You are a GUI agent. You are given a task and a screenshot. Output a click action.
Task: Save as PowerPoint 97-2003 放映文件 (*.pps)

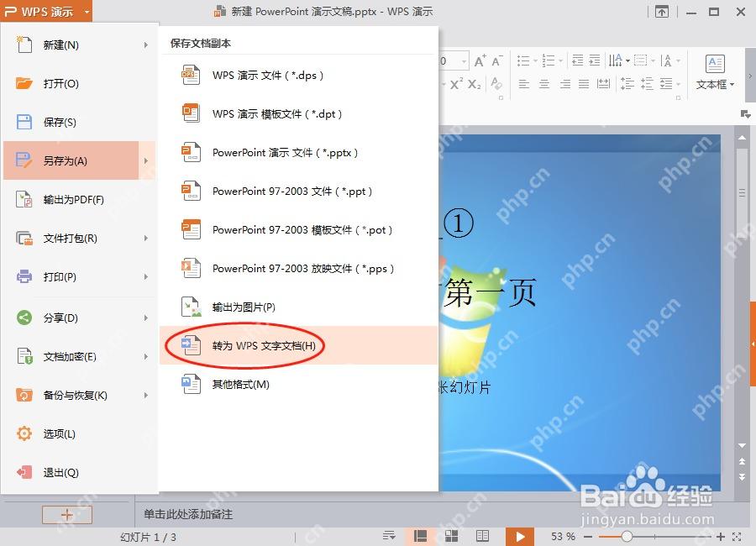[x=299, y=268]
